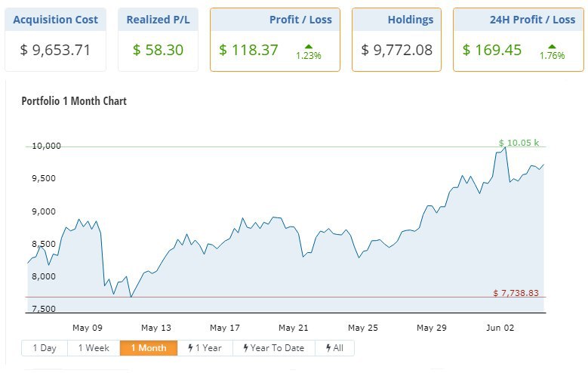Click green up arrow in Profit / Loss card

[x=308, y=46]
